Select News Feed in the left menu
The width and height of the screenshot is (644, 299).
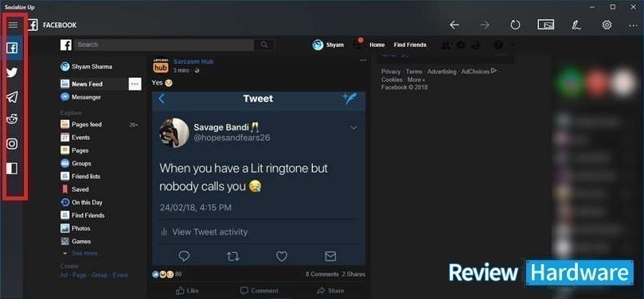pyautogui.click(x=82, y=83)
